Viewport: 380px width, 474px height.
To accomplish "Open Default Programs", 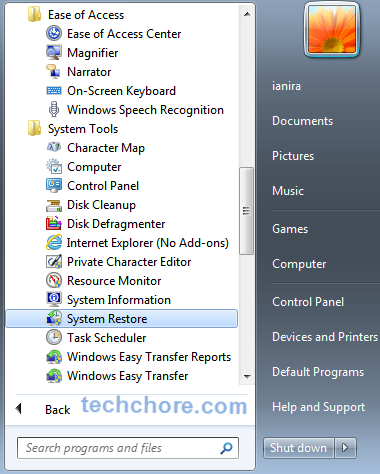I will pyautogui.click(x=318, y=372).
